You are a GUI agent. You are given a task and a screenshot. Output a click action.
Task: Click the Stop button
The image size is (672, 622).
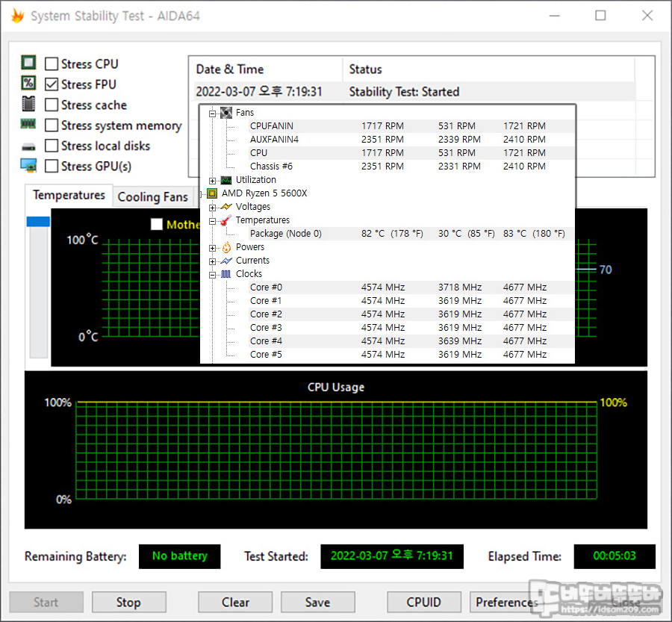pos(128,603)
